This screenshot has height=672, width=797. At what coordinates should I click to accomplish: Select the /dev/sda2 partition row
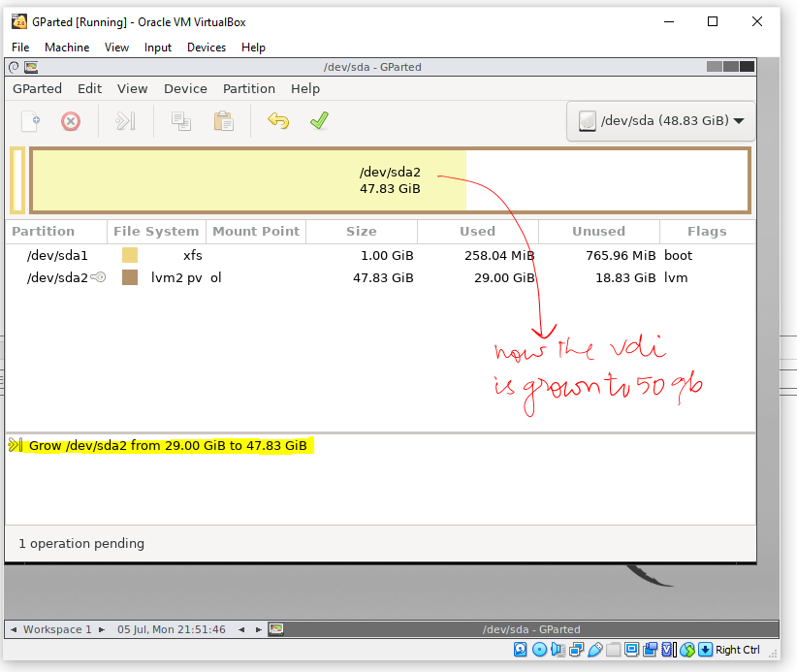tap(380, 277)
